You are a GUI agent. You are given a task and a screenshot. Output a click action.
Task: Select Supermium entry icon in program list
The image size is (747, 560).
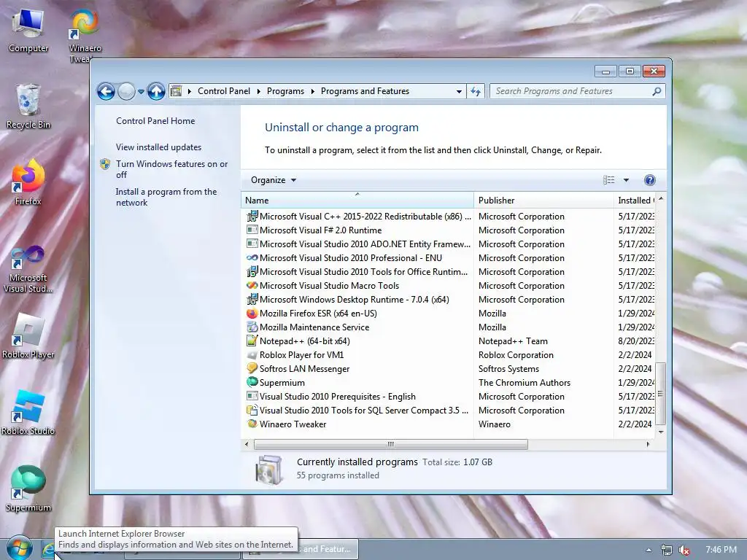[252, 382]
